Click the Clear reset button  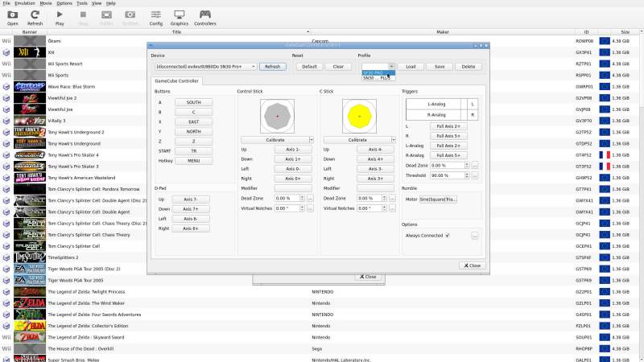tap(338, 67)
